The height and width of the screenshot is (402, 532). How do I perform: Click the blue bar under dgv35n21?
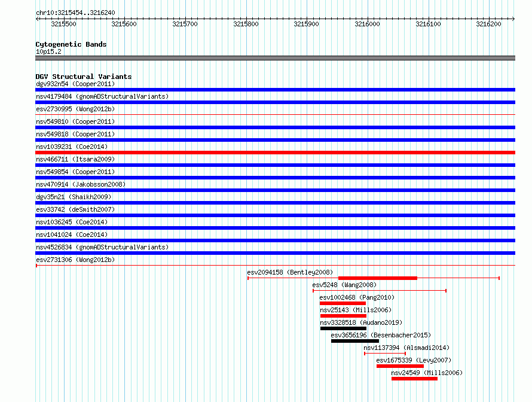click(275, 203)
